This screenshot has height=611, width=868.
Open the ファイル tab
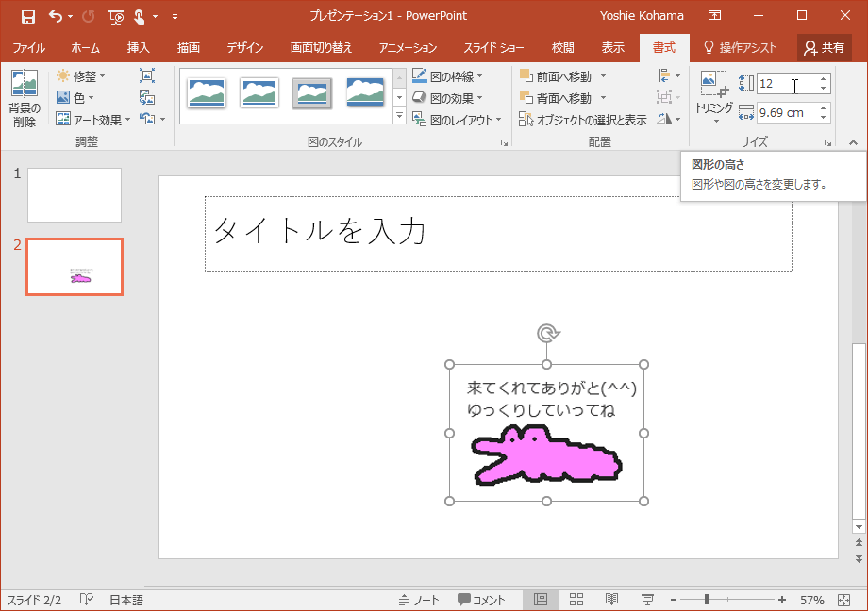(29, 48)
